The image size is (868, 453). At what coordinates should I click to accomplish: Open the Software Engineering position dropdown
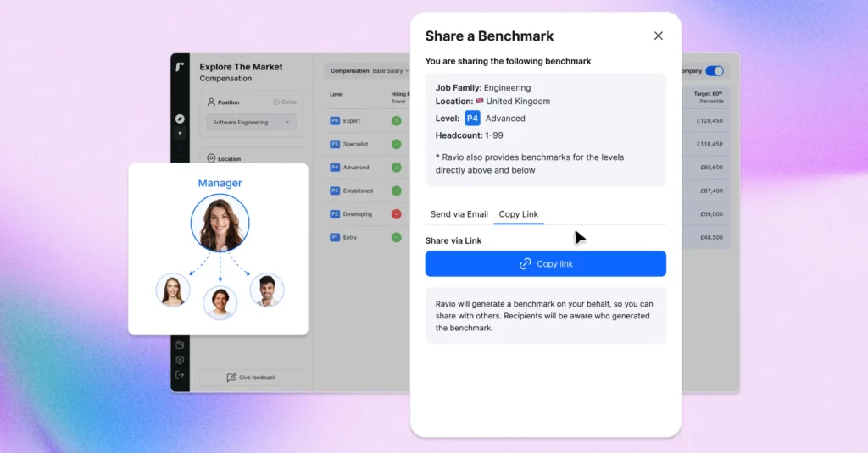(251, 122)
